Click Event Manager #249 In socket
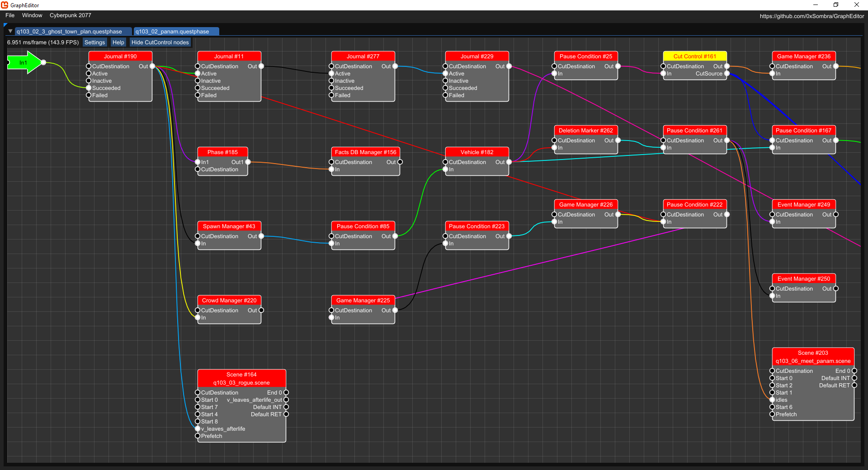This screenshot has height=470, width=868. [772, 222]
